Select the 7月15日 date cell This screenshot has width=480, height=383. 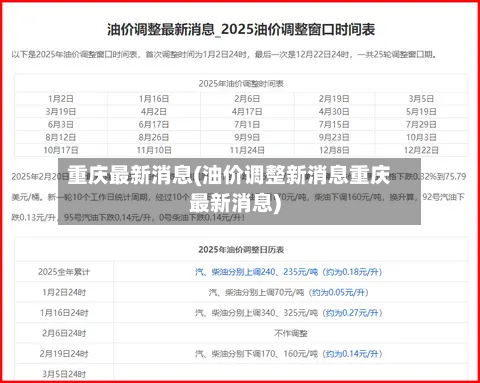pyautogui.click(x=334, y=124)
